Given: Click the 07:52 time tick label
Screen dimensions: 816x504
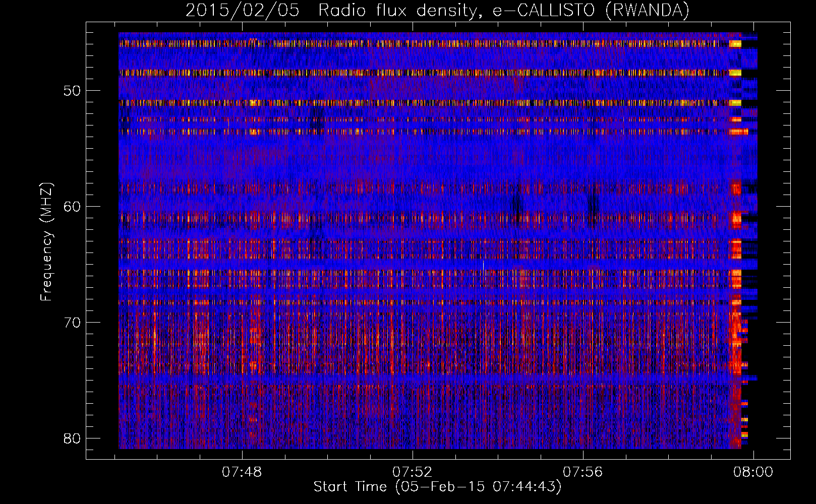Looking at the screenshot, I should [413, 472].
